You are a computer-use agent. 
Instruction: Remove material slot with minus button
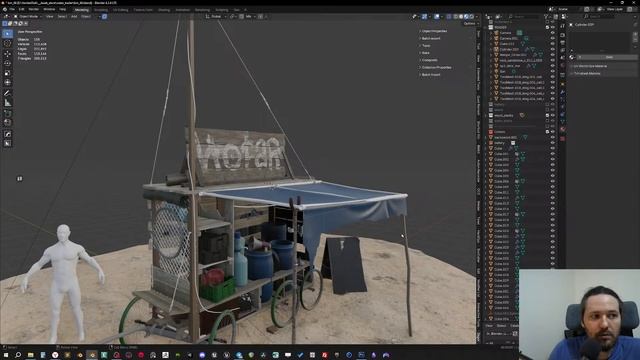click(x=636, y=40)
